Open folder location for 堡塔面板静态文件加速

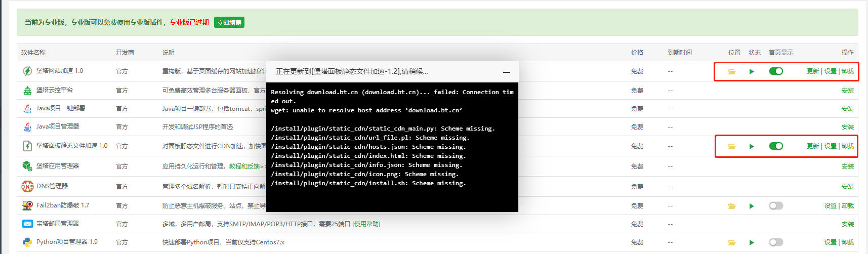731,146
